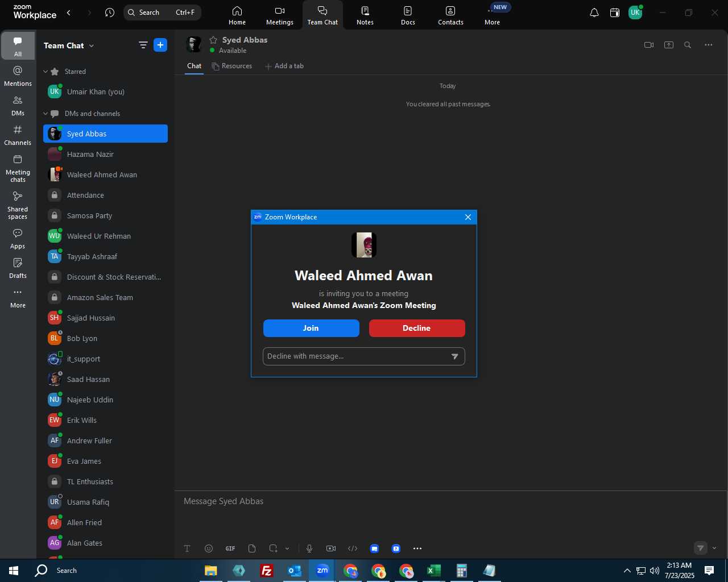Screen dimensions: 728x582
Task: Open Meeting chats in sidebar
Action: [18, 168]
